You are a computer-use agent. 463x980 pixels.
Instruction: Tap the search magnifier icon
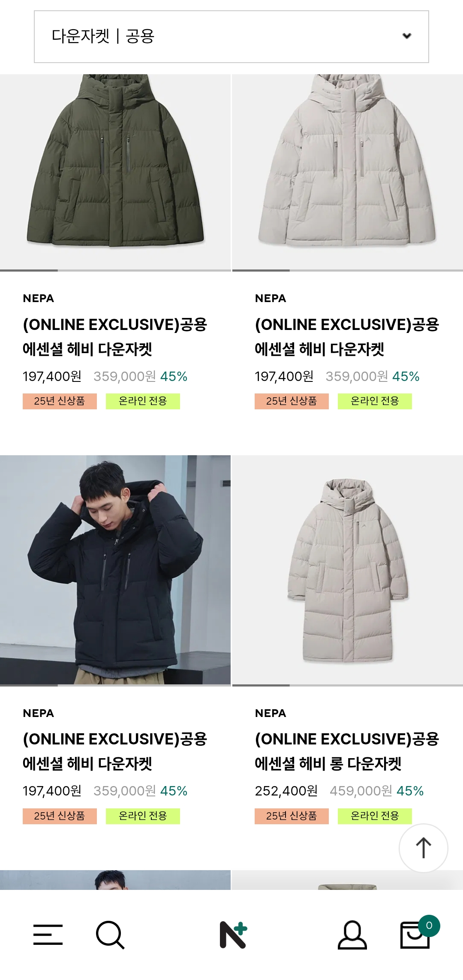click(x=110, y=935)
